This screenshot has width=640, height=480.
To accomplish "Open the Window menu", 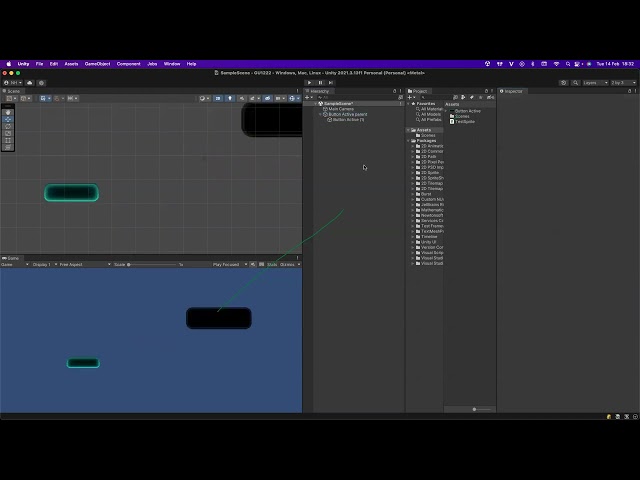I will click(172, 64).
